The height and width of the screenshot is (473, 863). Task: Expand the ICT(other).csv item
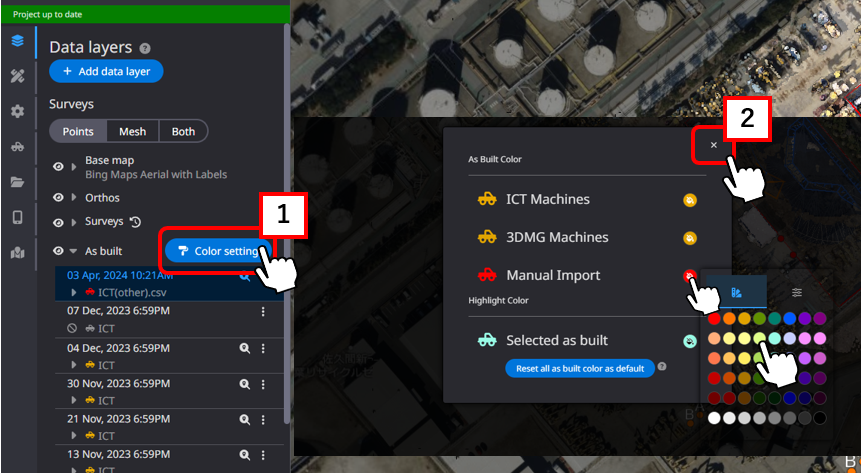[x=73, y=292]
